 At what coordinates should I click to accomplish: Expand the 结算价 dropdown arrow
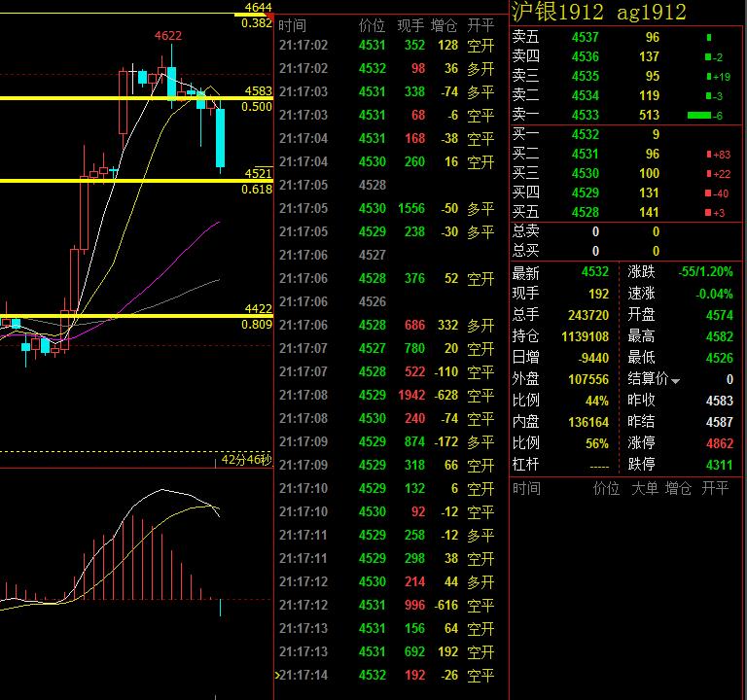(675, 380)
